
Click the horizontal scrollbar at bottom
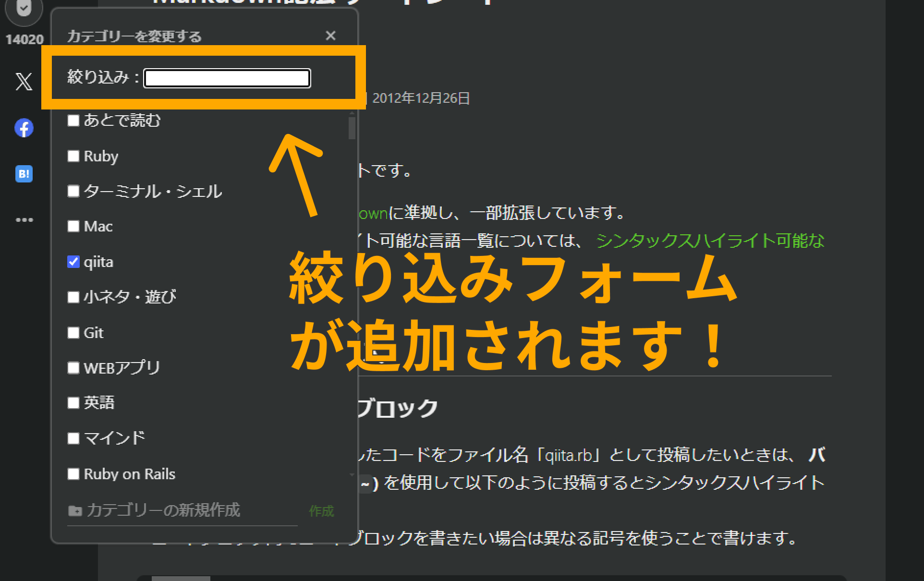[181, 578]
